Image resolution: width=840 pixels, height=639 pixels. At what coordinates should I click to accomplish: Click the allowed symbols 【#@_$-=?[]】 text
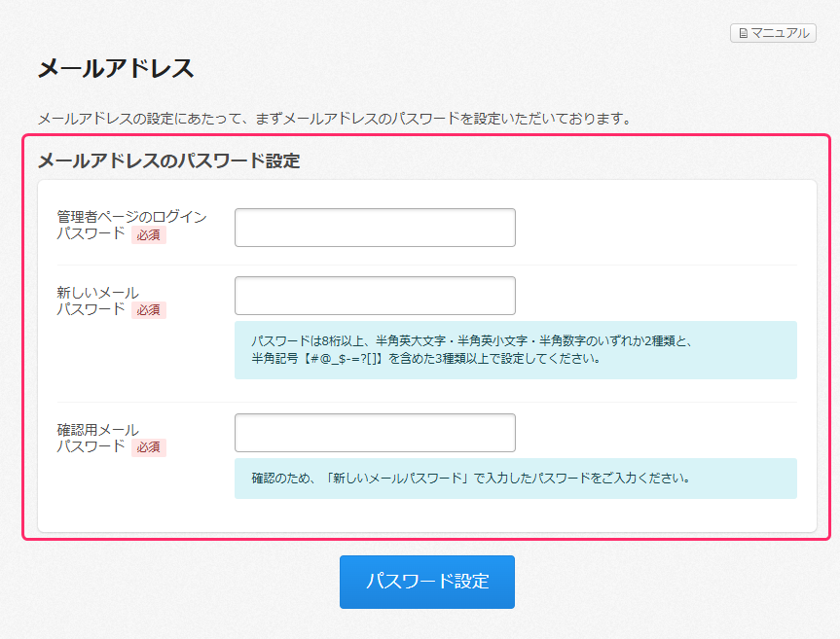pos(344,358)
